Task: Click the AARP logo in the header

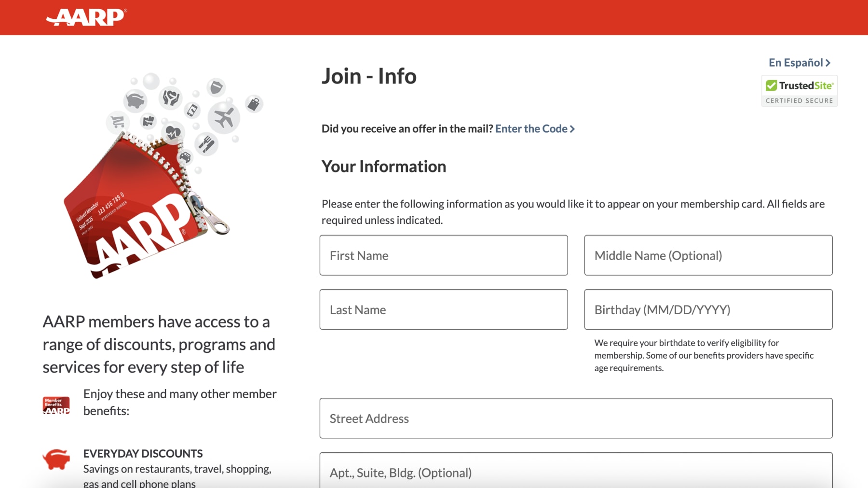Action: pyautogui.click(x=86, y=17)
